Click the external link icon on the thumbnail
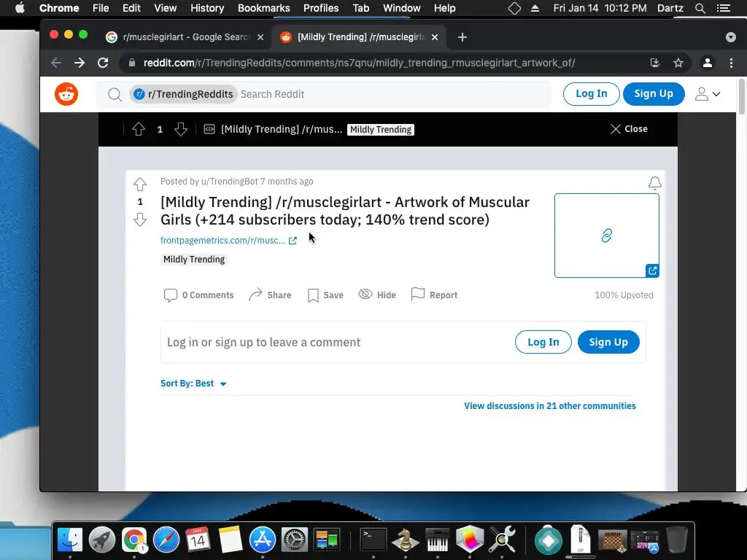747x560 pixels. pos(652,271)
